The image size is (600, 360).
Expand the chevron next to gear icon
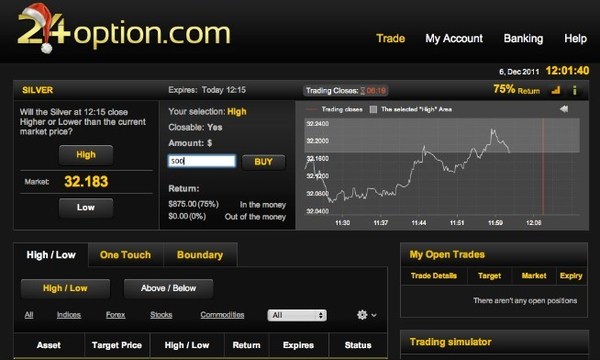374,315
